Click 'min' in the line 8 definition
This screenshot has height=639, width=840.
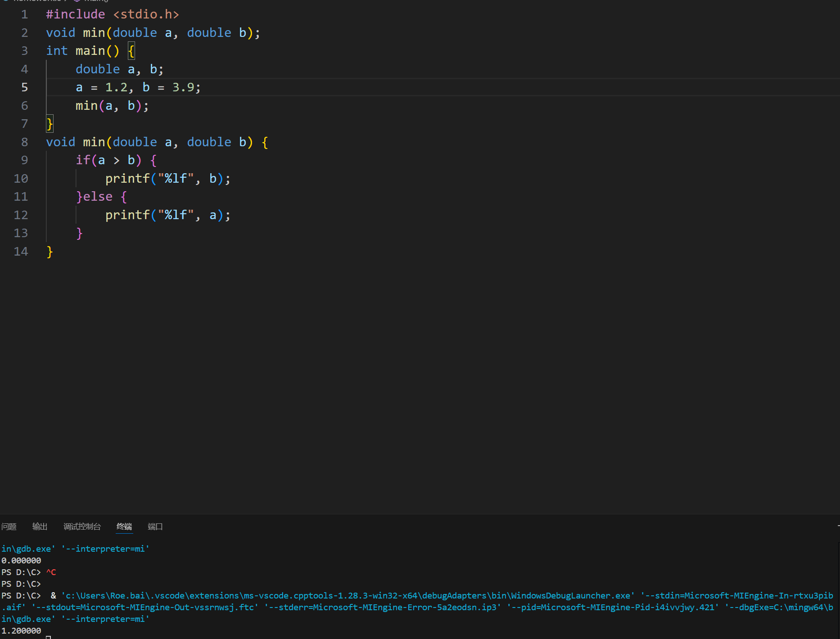click(x=94, y=142)
